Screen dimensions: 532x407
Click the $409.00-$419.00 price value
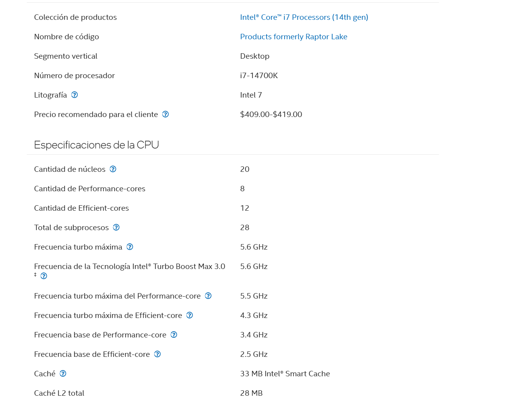(271, 114)
